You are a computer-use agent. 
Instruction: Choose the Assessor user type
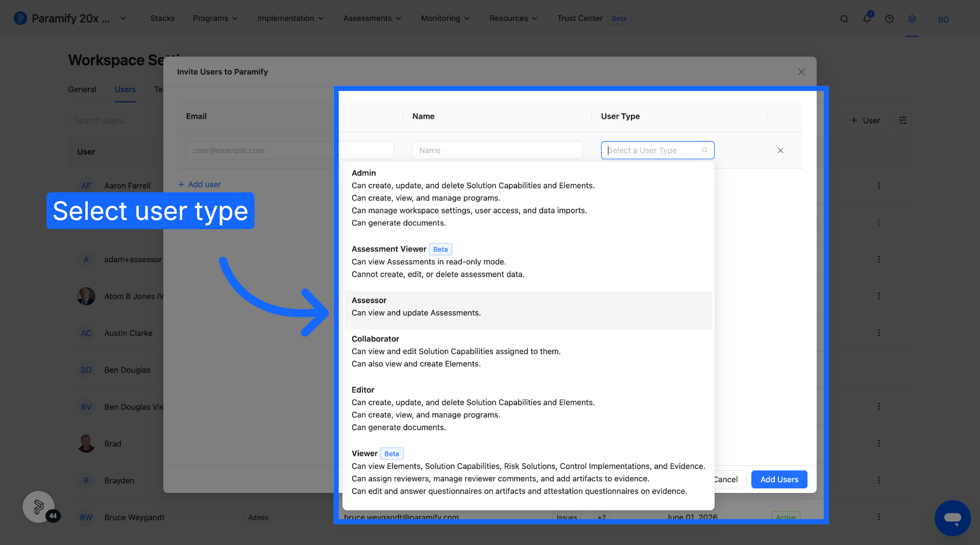point(528,310)
